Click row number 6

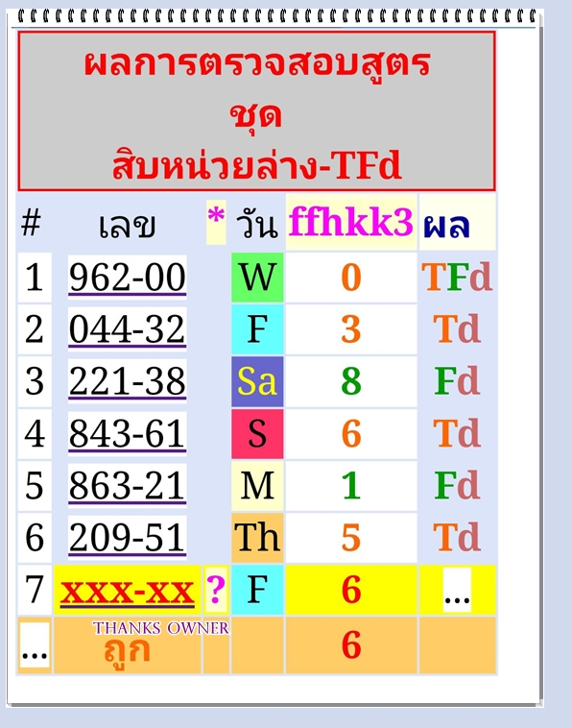[35, 537]
